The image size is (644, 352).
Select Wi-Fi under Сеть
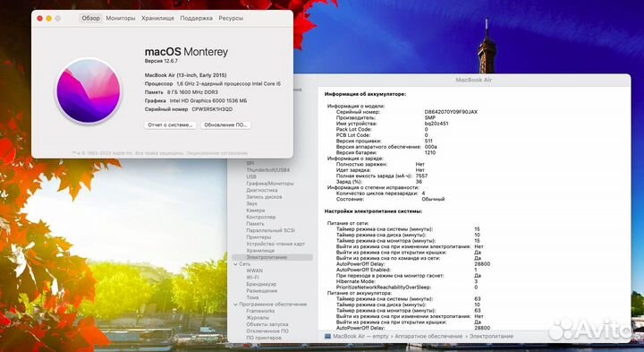(252, 278)
